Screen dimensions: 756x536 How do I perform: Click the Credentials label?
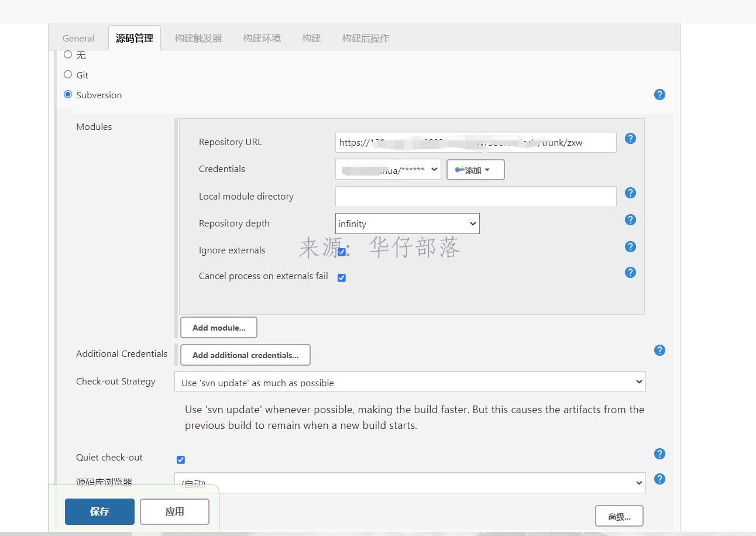(x=222, y=169)
